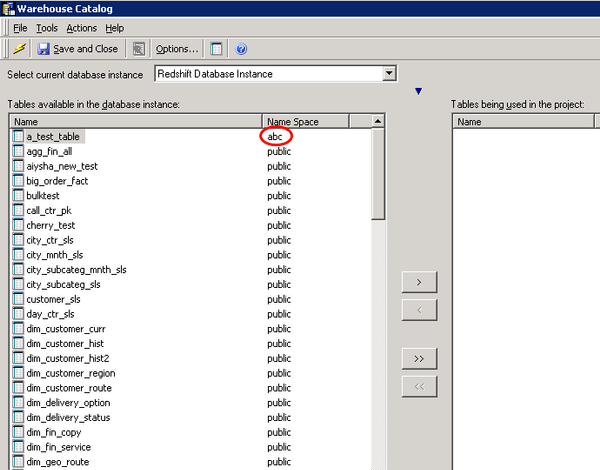Click the lightning bolt read warehouse icon

20,49
